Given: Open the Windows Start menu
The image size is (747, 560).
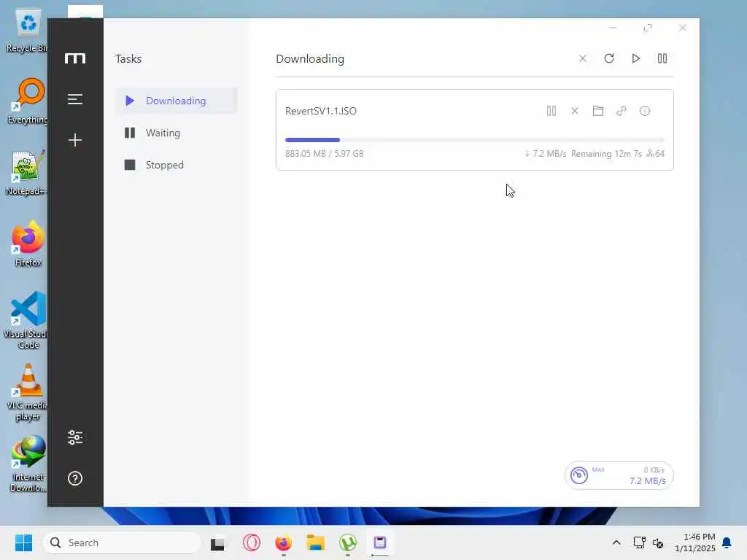Looking at the screenshot, I should pos(23,542).
